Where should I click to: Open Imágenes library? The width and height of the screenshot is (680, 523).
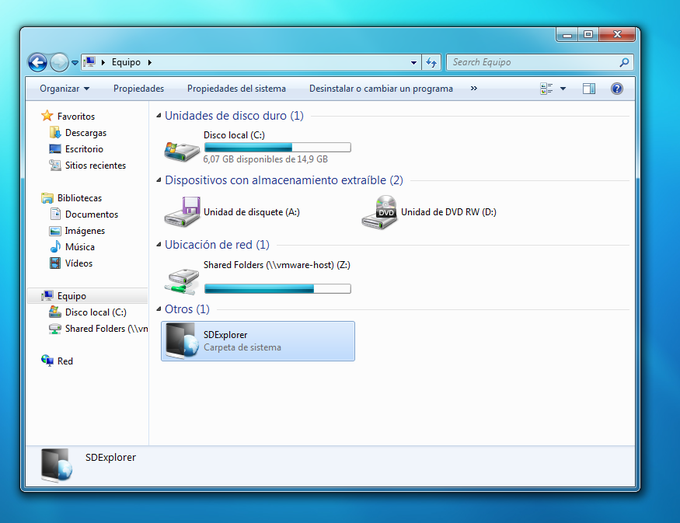coord(85,231)
